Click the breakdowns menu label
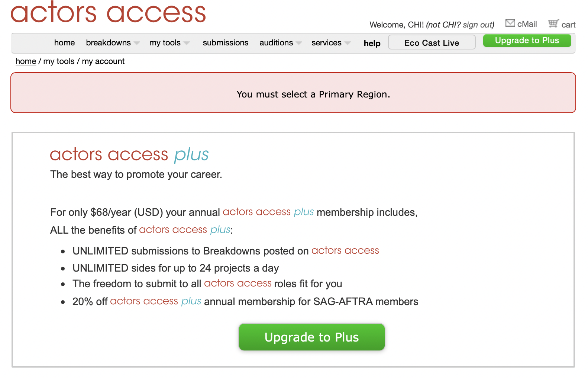The width and height of the screenshot is (588, 378). [x=108, y=43]
